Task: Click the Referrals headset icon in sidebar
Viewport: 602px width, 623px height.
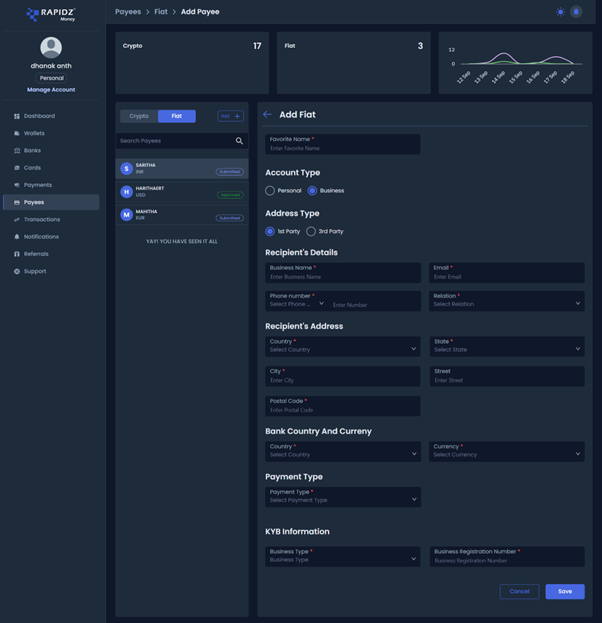Action: pyautogui.click(x=17, y=254)
